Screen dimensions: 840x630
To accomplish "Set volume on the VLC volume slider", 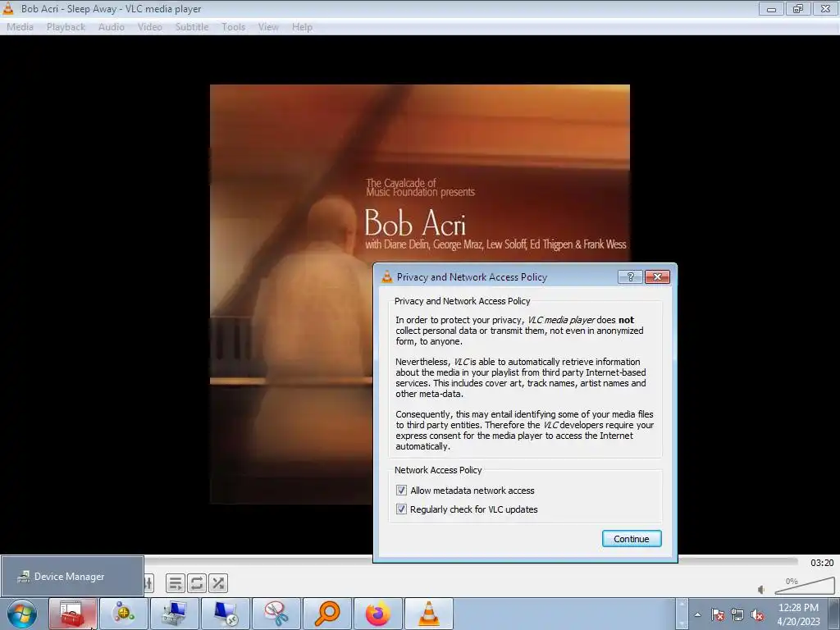I will pyautogui.click(x=804, y=586).
